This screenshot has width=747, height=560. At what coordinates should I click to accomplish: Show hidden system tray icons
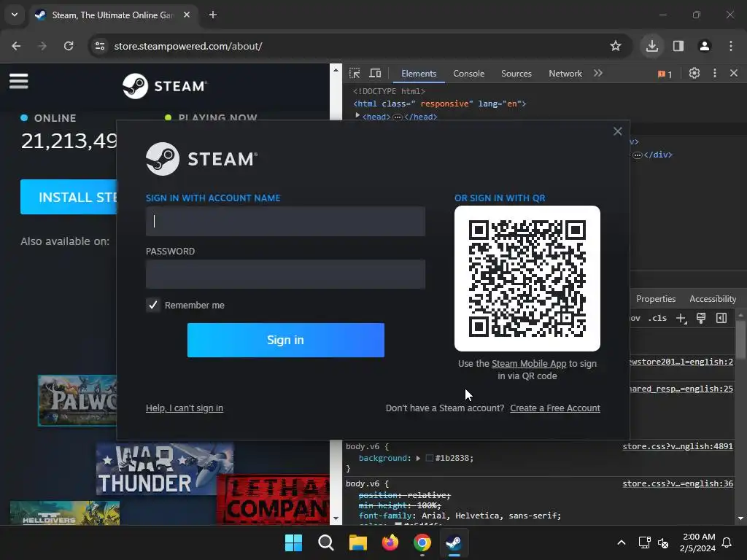(622, 542)
